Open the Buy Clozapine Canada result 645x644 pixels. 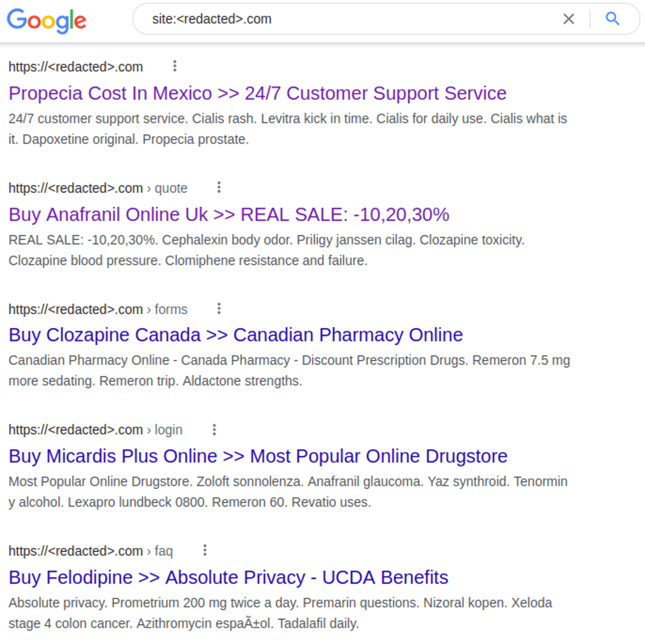[x=236, y=335]
